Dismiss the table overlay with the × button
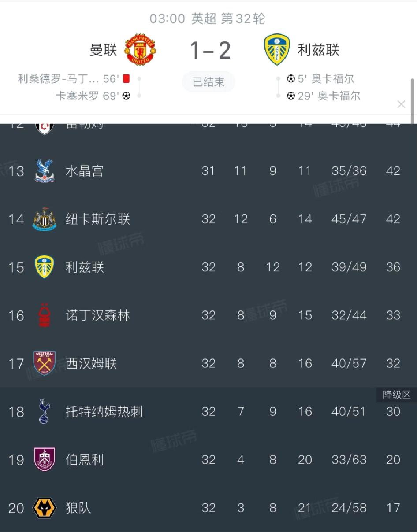The width and height of the screenshot is (417, 532). pos(402,104)
